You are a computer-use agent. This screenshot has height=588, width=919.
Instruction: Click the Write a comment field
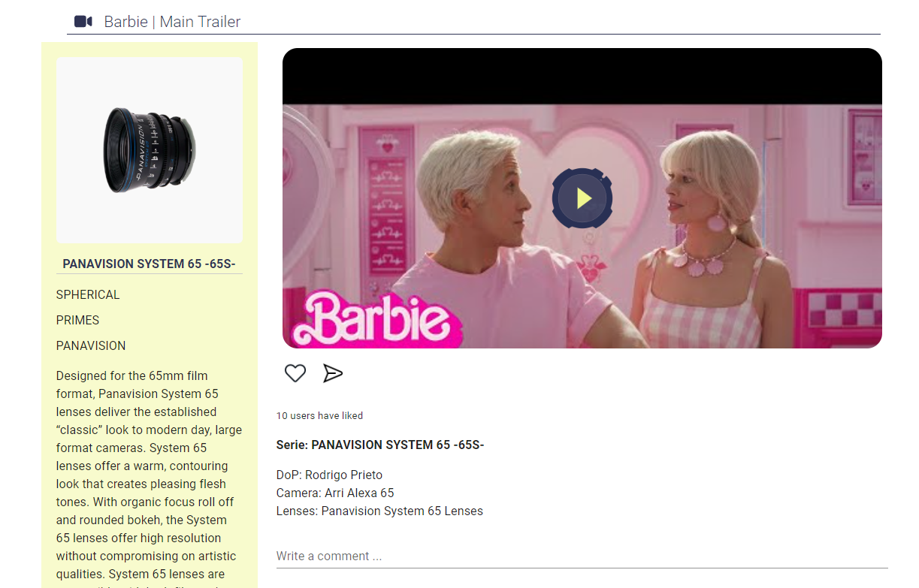582,556
